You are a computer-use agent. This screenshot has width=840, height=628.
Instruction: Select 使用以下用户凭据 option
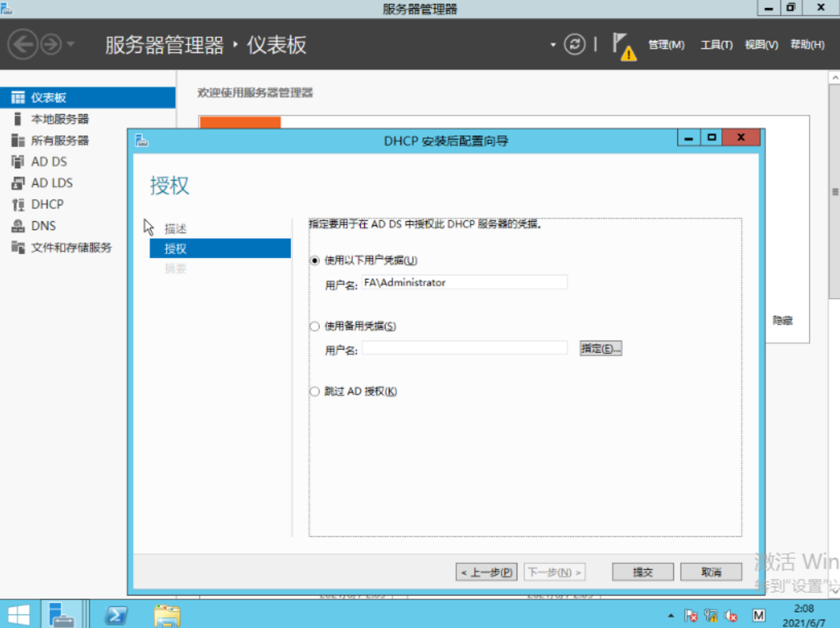point(315,261)
